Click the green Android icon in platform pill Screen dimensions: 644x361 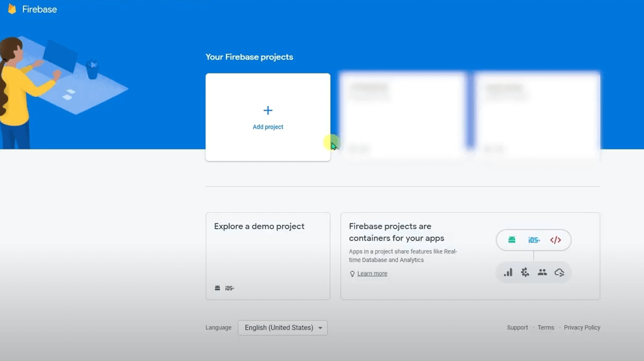[x=512, y=239]
